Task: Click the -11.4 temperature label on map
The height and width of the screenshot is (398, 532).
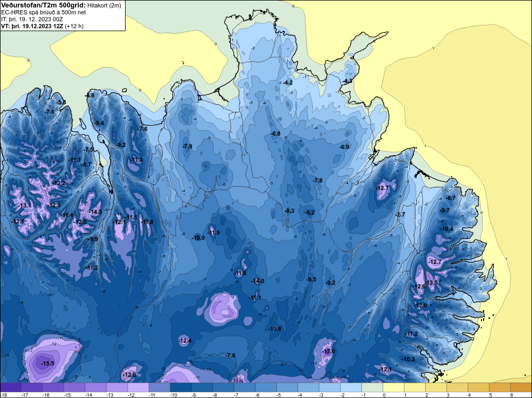Action: [x=66, y=215]
